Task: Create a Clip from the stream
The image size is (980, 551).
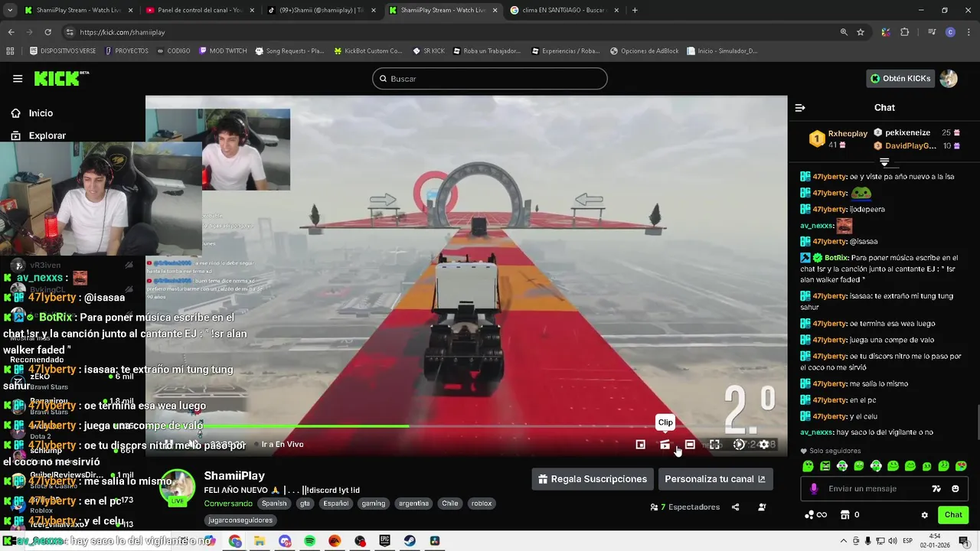Action: point(665,445)
